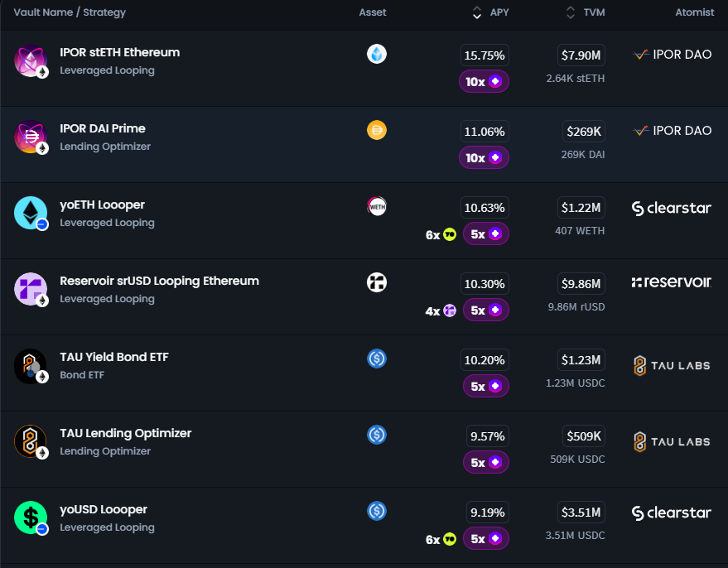Click the DAI asset icon
728x568 pixels.
click(x=377, y=130)
